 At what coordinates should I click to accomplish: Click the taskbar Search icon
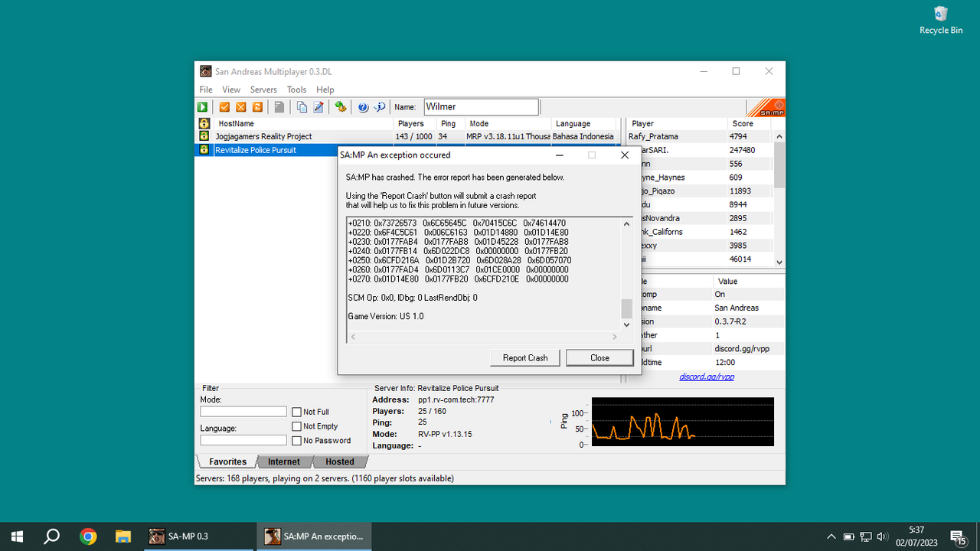[x=52, y=536]
